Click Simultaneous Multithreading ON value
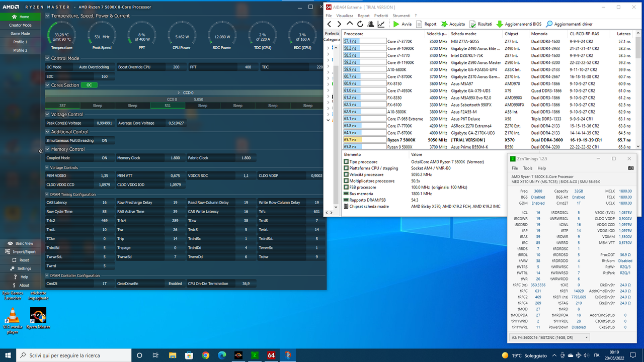644x362 pixels. pos(104,140)
